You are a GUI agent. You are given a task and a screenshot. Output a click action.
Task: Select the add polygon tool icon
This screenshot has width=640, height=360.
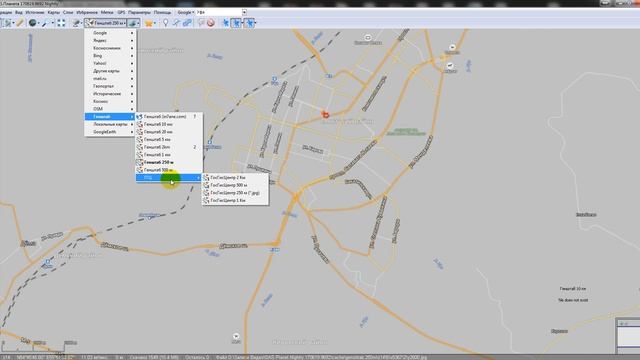click(187, 23)
